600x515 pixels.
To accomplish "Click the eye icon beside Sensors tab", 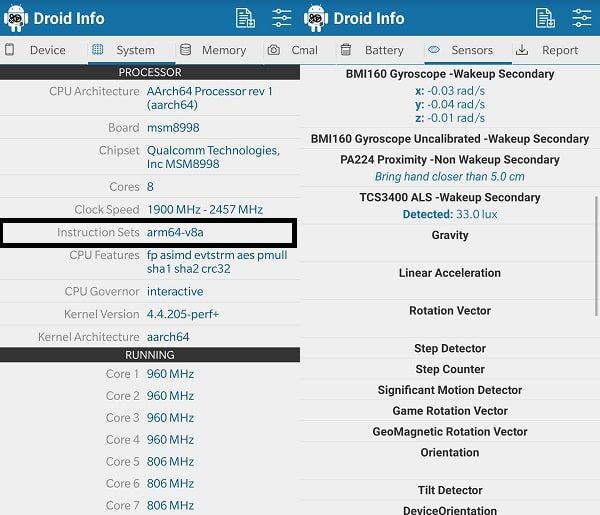I will tap(434, 49).
